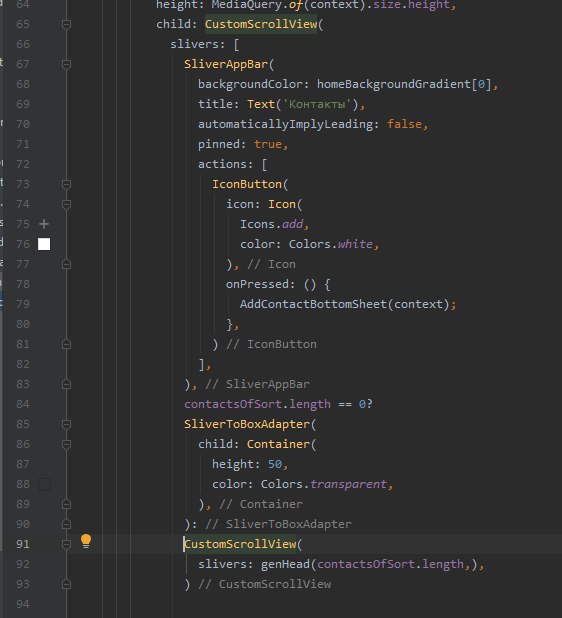562x618 pixels.
Task: Fold end marker of Icon at line 77
Action: click(66, 264)
